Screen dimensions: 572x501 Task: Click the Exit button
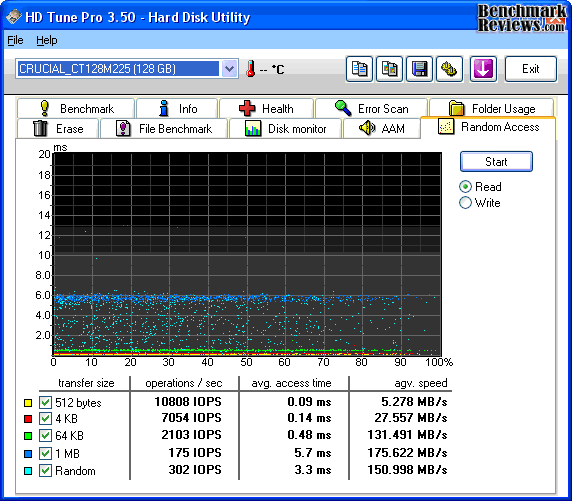531,69
